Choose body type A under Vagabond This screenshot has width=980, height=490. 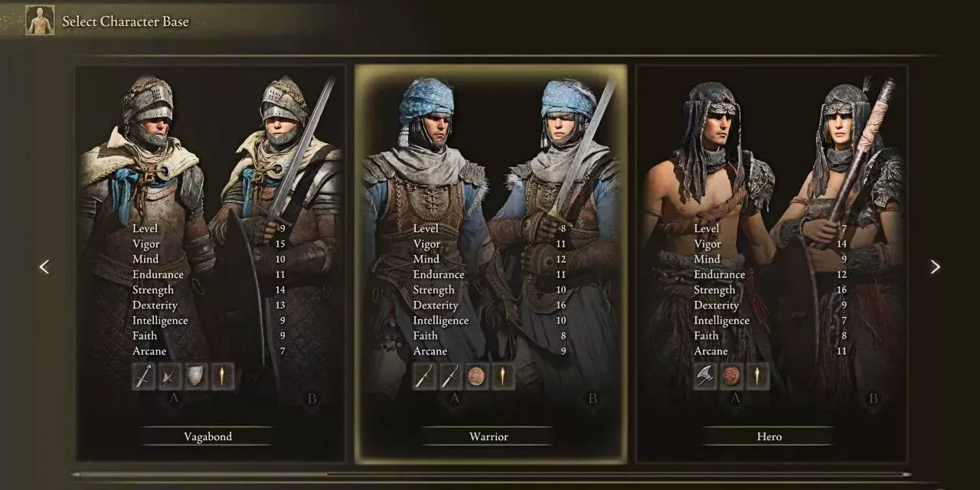174,398
